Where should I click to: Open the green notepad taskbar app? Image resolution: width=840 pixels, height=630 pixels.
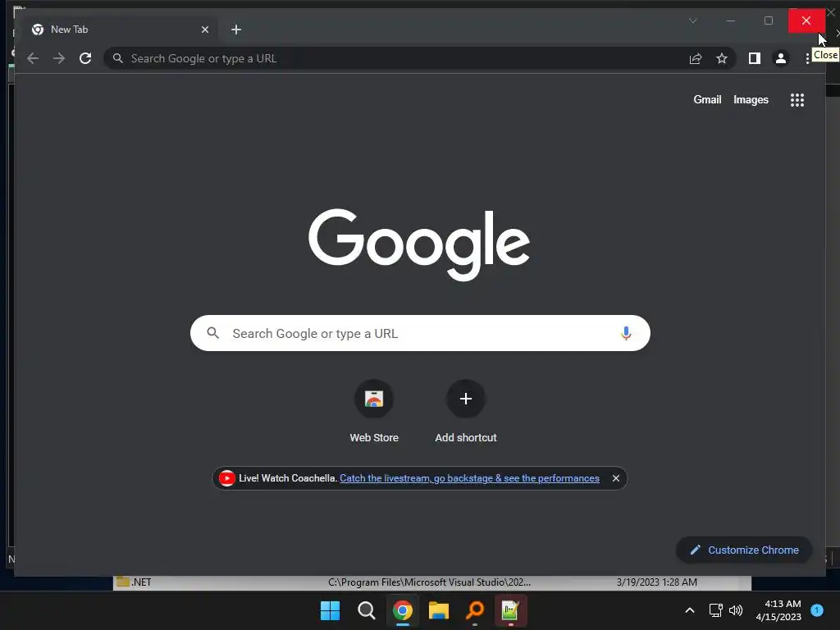tap(510, 610)
